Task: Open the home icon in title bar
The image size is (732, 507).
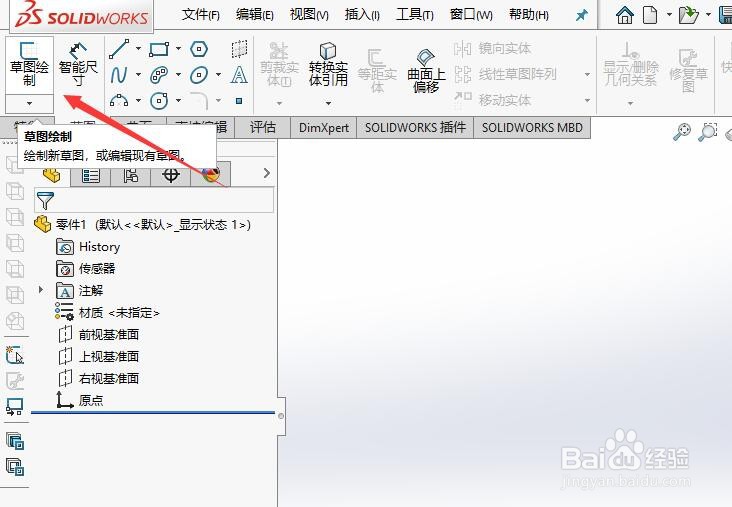Action: click(x=625, y=15)
